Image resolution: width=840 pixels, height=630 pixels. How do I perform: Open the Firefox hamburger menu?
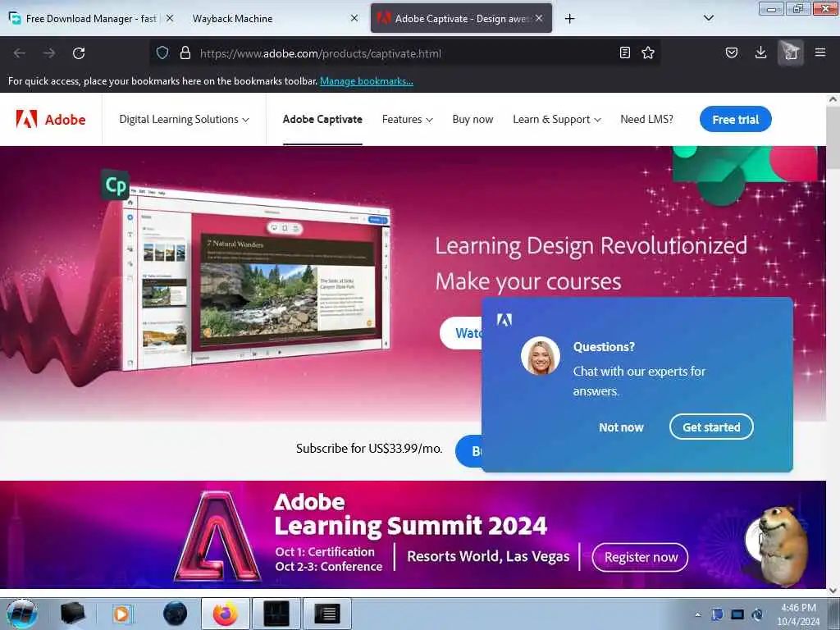point(819,52)
